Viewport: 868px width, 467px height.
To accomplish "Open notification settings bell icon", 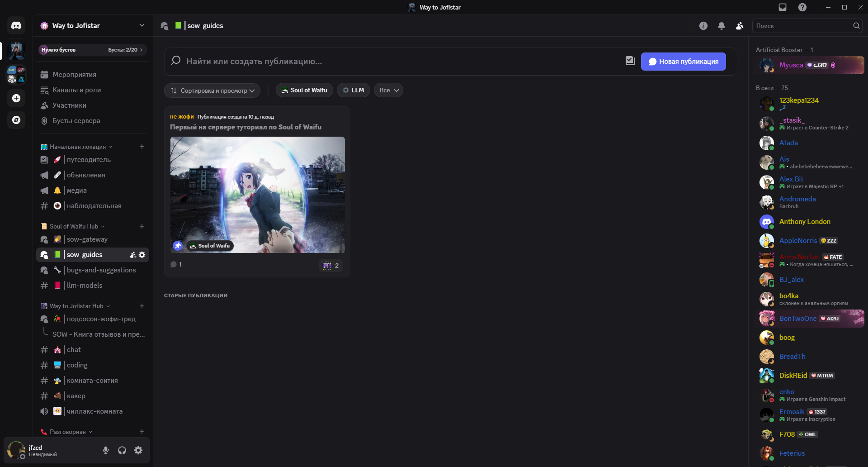I will [722, 26].
